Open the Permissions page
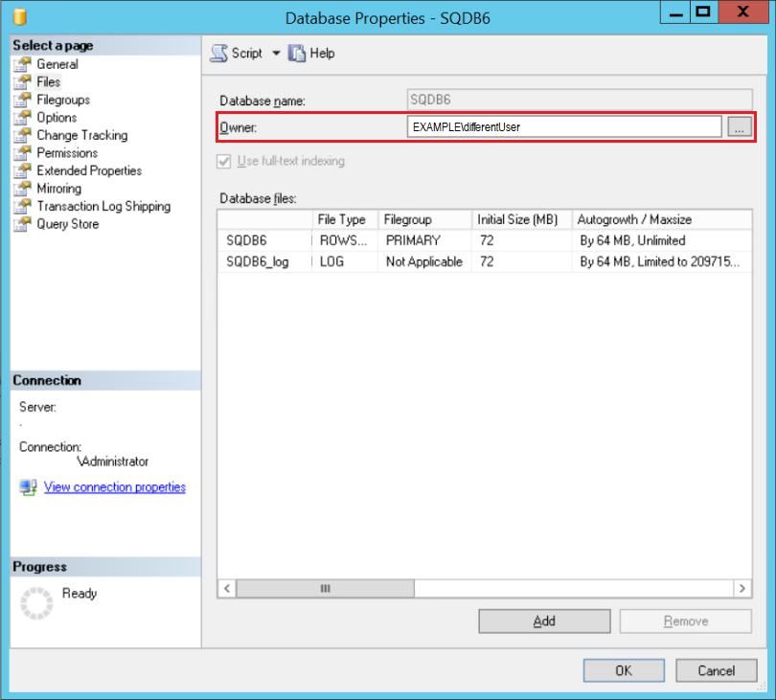 click(67, 153)
